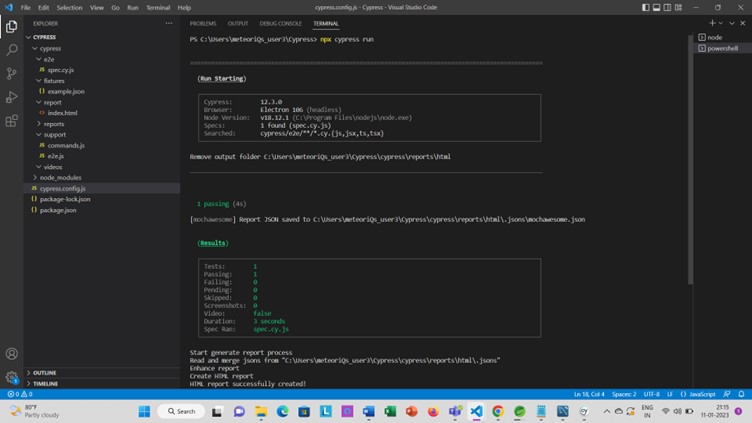Open the Run and Debug view
Viewport: 752px width, 423px height.
12,97
